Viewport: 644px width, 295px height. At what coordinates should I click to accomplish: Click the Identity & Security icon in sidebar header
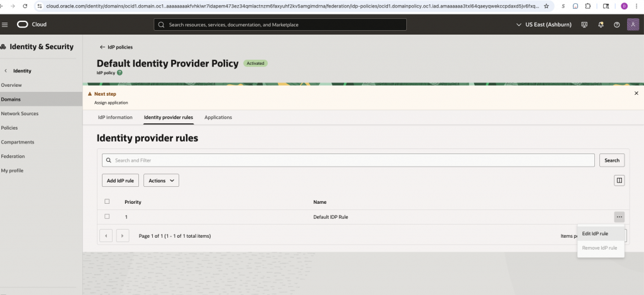coord(3,47)
